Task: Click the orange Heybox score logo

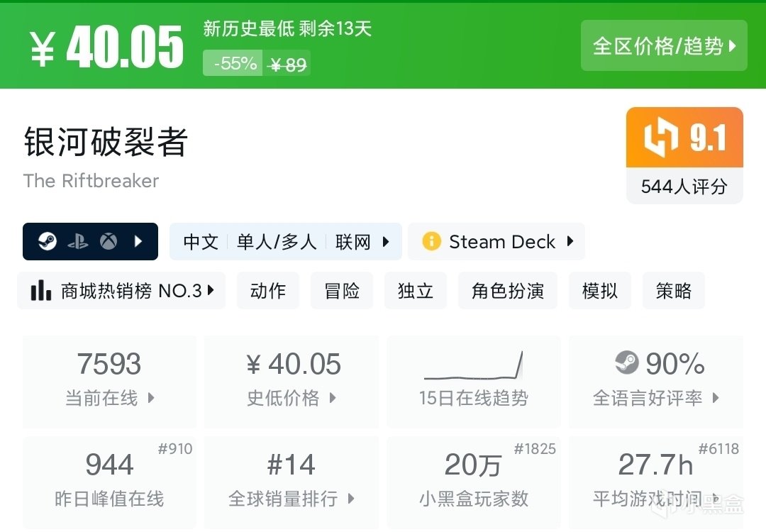Action: (x=660, y=138)
